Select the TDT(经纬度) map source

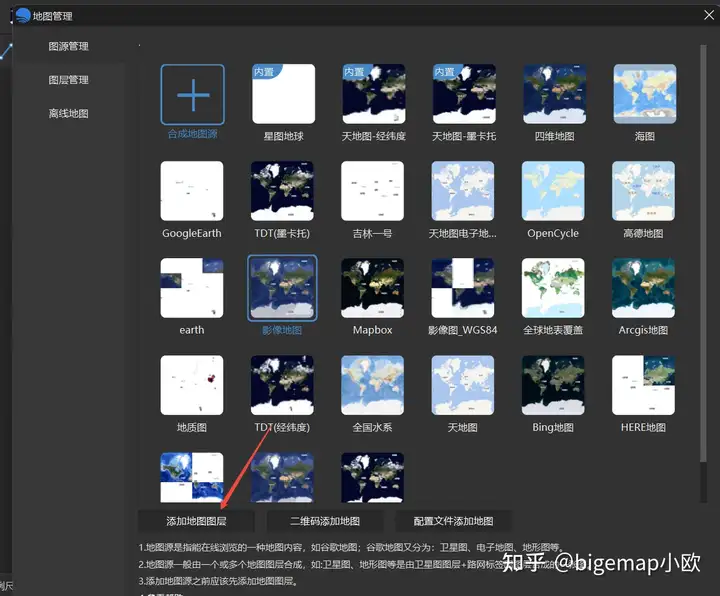[282, 385]
